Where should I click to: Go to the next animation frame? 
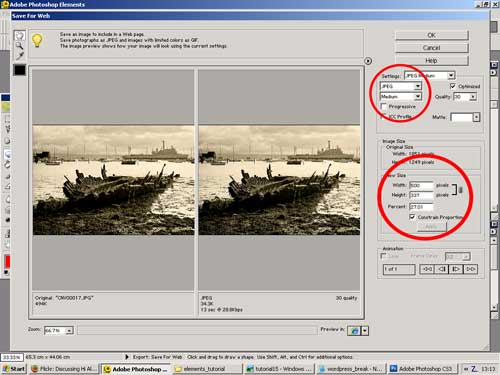point(456,269)
